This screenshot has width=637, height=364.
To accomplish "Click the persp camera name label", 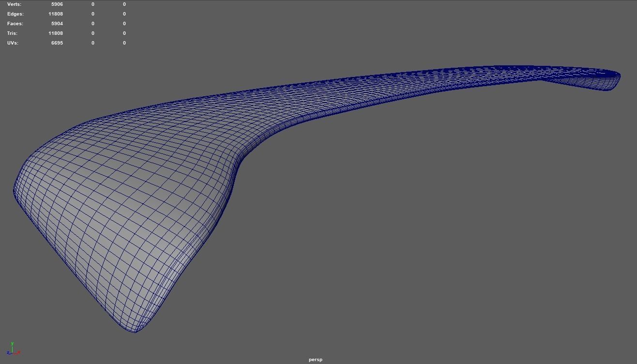I will click(x=316, y=360).
